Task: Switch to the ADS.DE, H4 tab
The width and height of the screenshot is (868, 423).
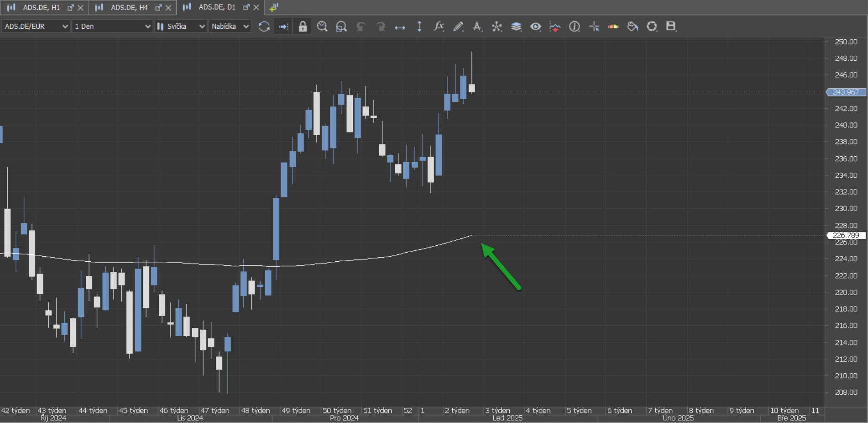Action: (129, 7)
